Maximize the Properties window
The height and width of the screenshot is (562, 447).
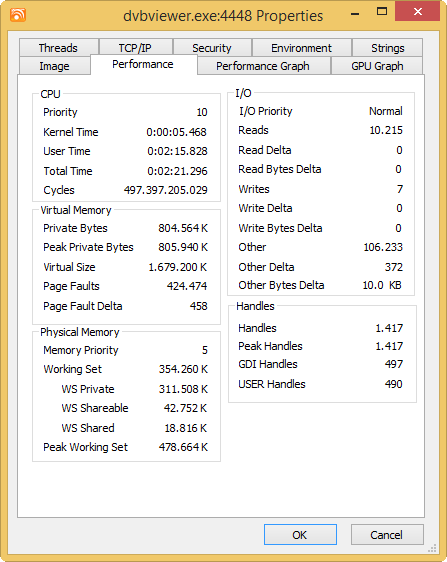[382, 12]
